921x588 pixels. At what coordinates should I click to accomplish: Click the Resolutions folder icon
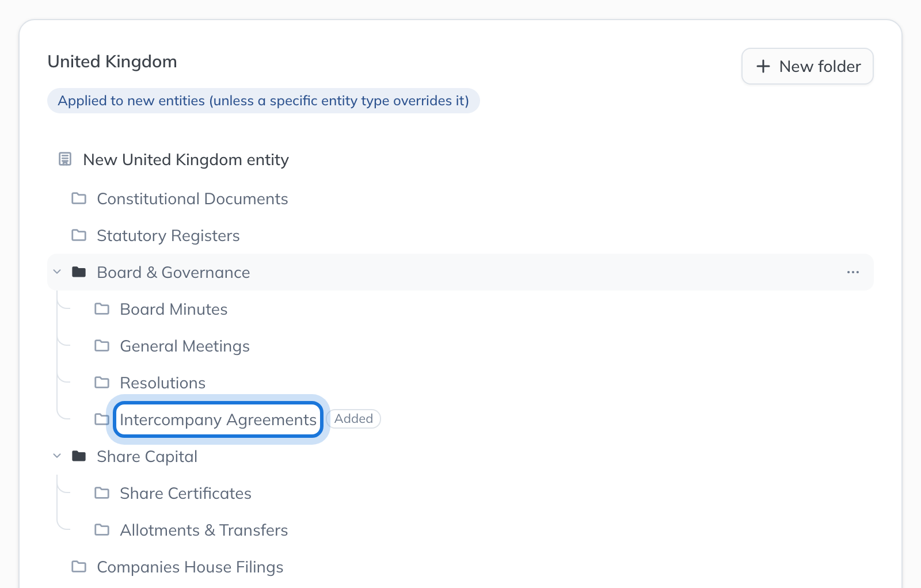(x=102, y=383)
